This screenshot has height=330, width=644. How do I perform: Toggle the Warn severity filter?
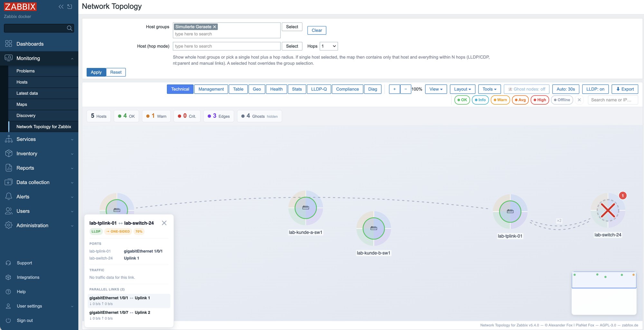pos(500,100)
